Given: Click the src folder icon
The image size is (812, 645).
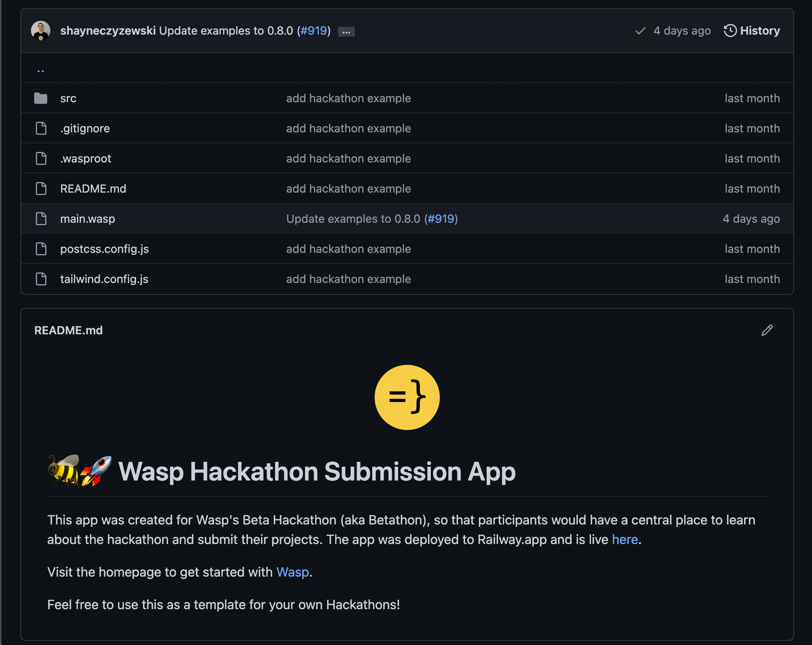Looking at the screenshot, I should 41,98.
